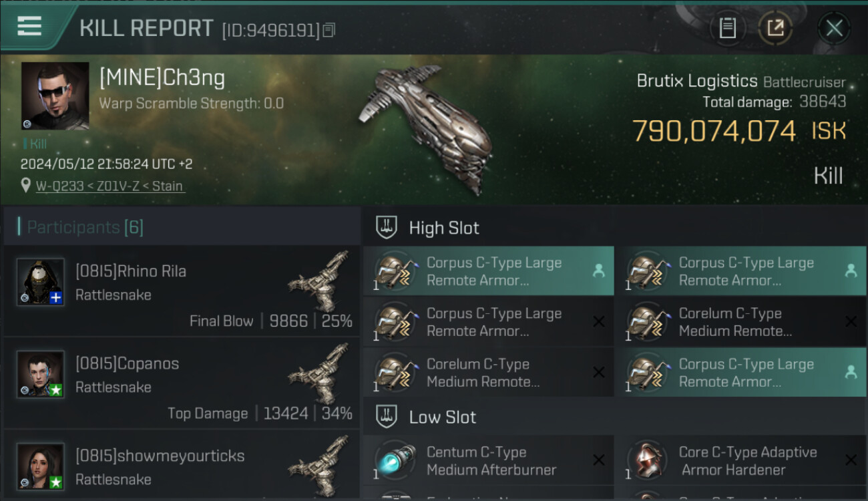Share the kill report via export icon
The image size is (868, 501).
click(x=775, y=28)
